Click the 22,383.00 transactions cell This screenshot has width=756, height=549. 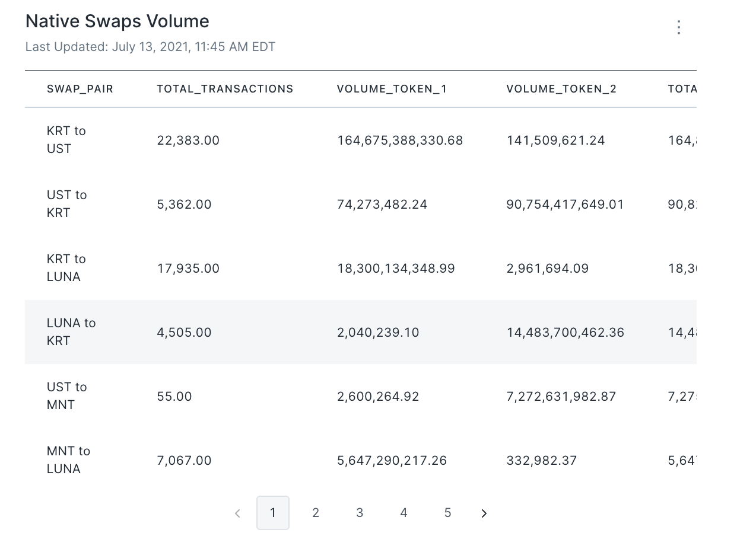point(188,141)
